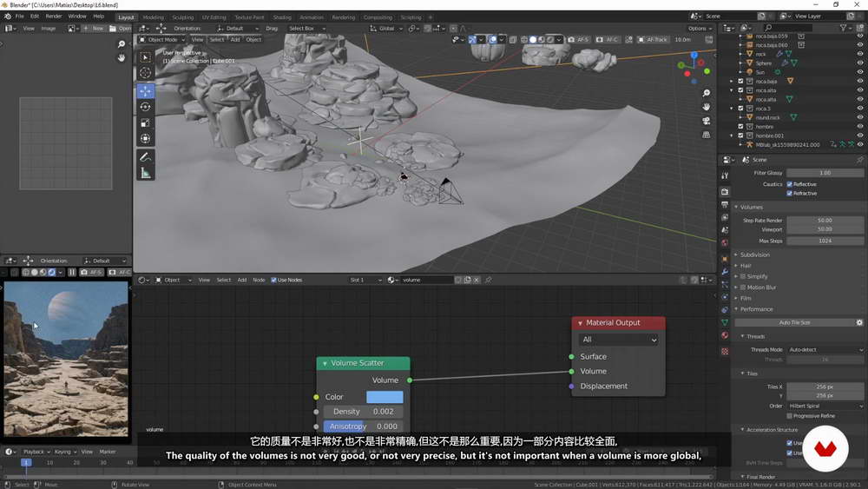This screenshot has height=489, width=868.
Task: Switch to the Sculpting workspace tab
Action: click(x=182, y=17)
